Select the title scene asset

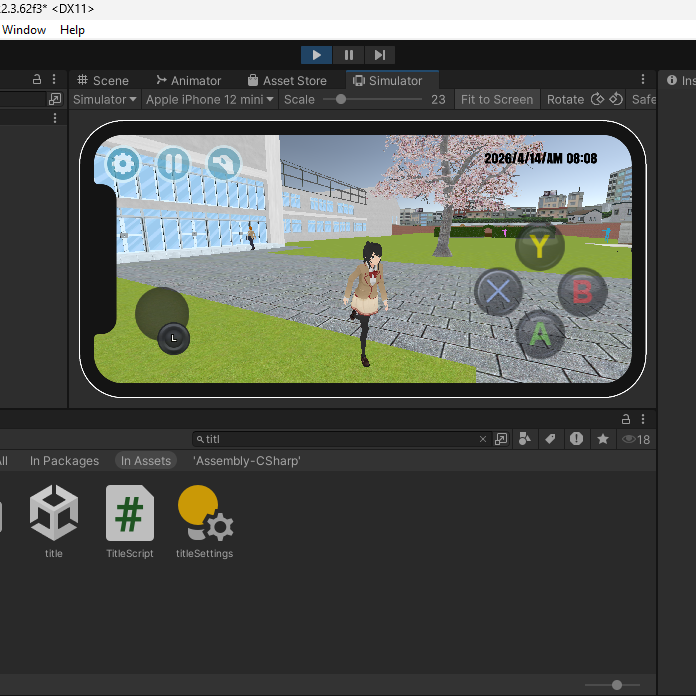click(54, 522)
